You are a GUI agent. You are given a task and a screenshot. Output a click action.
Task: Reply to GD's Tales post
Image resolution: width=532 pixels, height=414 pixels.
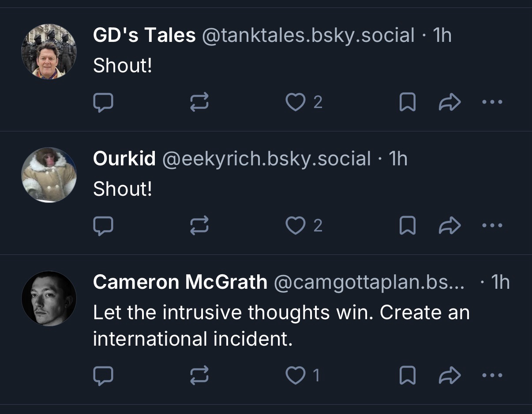click(104, 102)
